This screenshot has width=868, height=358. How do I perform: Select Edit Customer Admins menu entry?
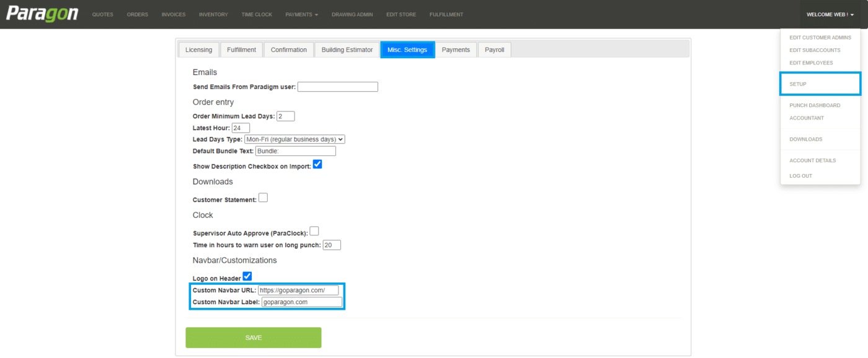(x=820, y=38)
